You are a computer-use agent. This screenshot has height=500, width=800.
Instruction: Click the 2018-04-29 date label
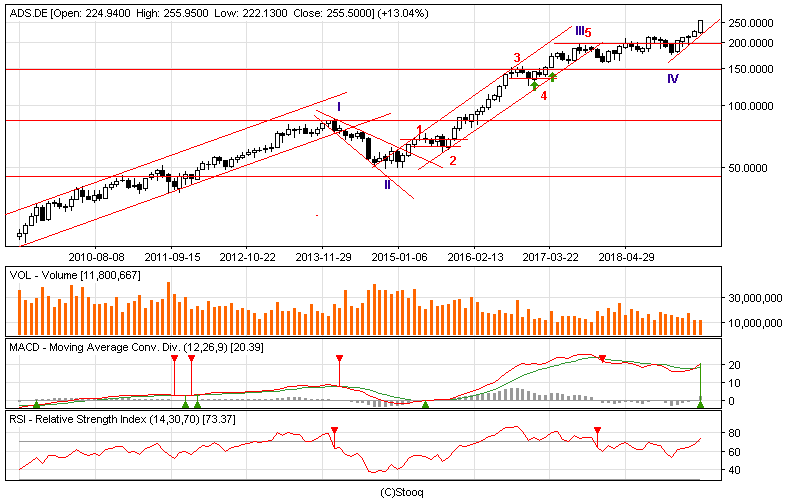coord(627,257)
